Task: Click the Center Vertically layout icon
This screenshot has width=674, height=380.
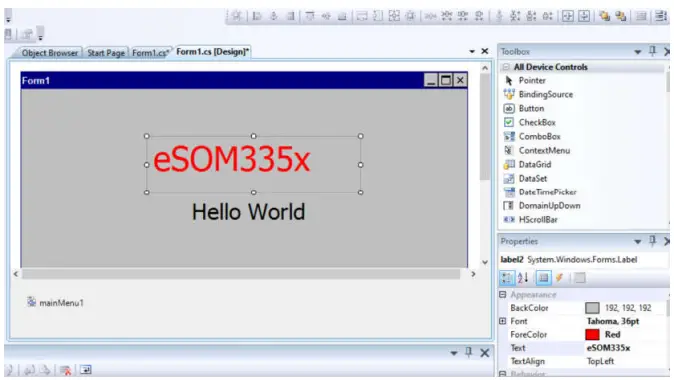Action: click(584, 16)
